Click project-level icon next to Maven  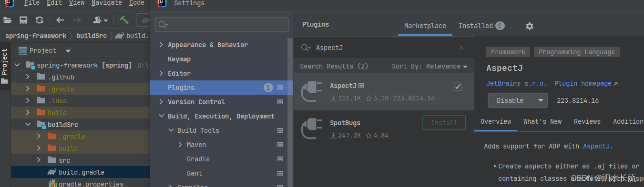point(280,145)
